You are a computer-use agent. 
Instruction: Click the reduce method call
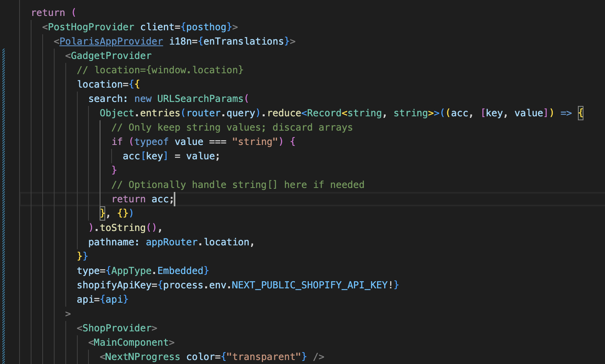[x=284, y=113]
